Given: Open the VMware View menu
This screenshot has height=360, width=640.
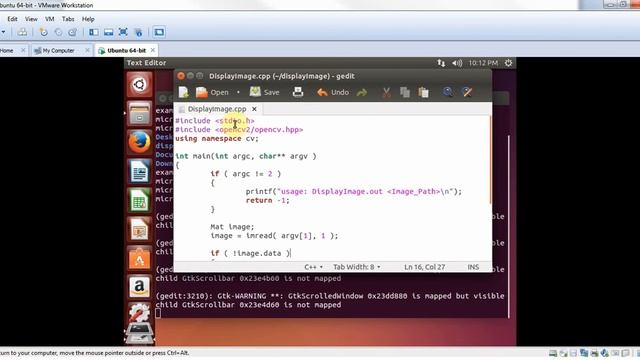Looking at the screenshot, I should click(31, 19).
